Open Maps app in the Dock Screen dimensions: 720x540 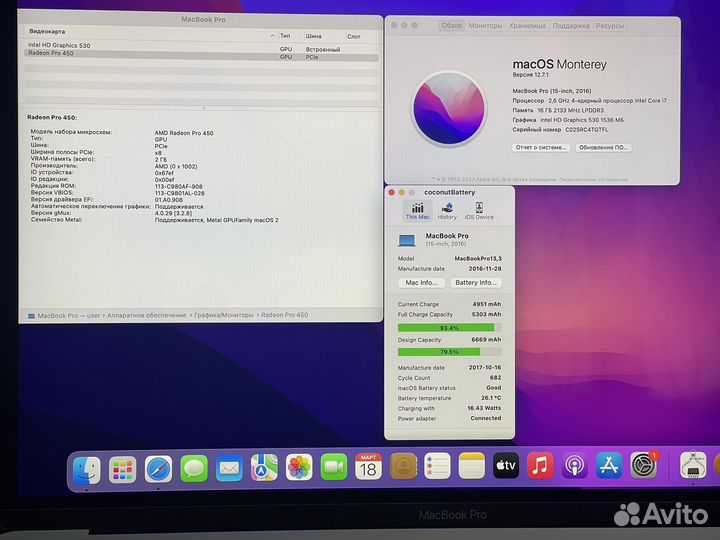[264, 468]
